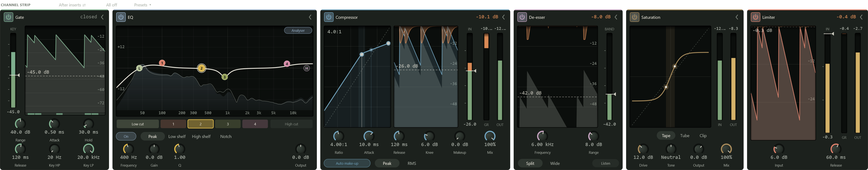This screenshot has height=170, width=868.
Task: Select EQ band 4 tab
Action: [x=255, y=124]
